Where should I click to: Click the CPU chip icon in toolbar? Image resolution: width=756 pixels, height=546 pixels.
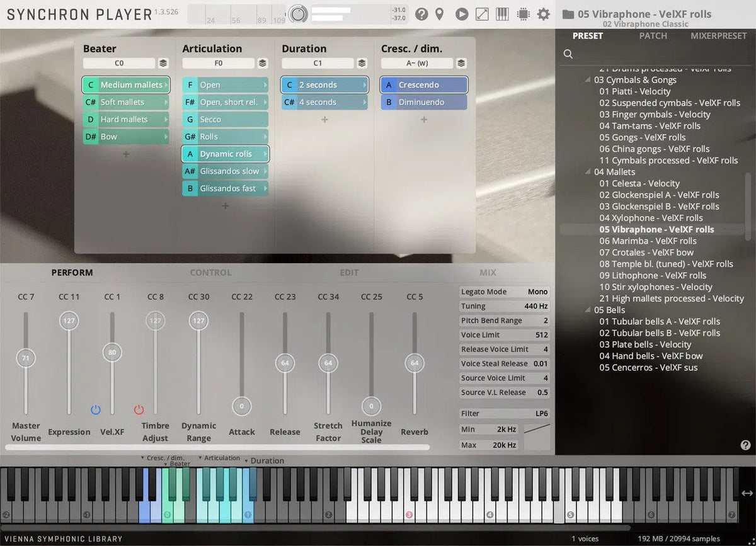tap(522, 13)
